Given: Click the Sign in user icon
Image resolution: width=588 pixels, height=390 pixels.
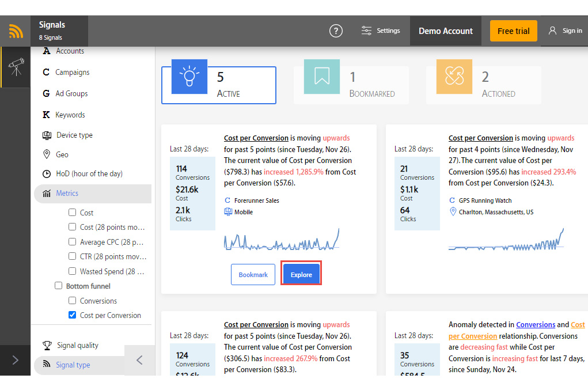Looking at the screenshot, I should tap(552, 31).
